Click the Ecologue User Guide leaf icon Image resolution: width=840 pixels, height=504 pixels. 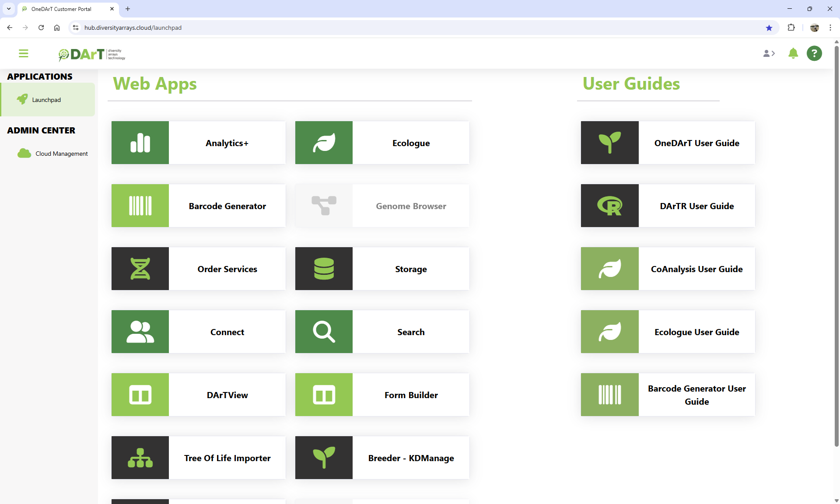tap(610, 332)
